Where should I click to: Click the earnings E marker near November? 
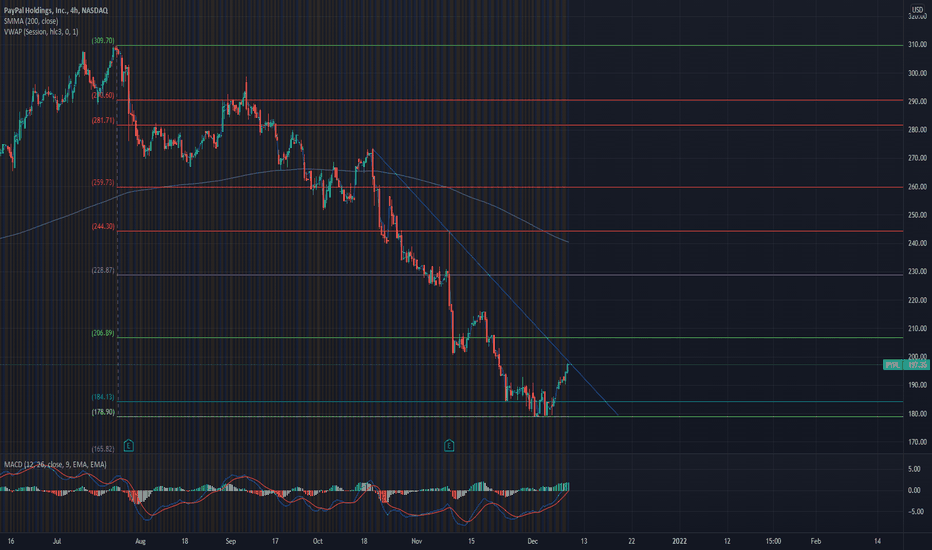[x=449, y=445]
